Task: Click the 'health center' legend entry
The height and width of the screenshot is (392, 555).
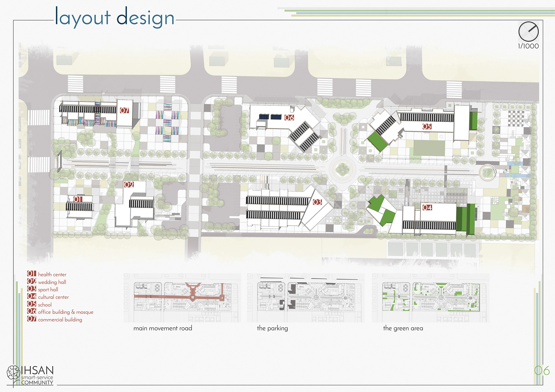Action: point(52,274)
